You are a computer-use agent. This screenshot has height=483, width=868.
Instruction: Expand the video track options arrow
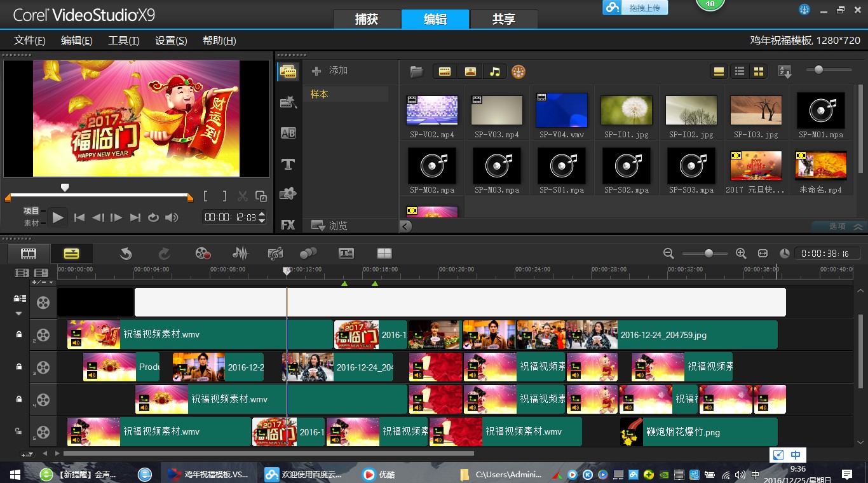[x=18, y=313]
